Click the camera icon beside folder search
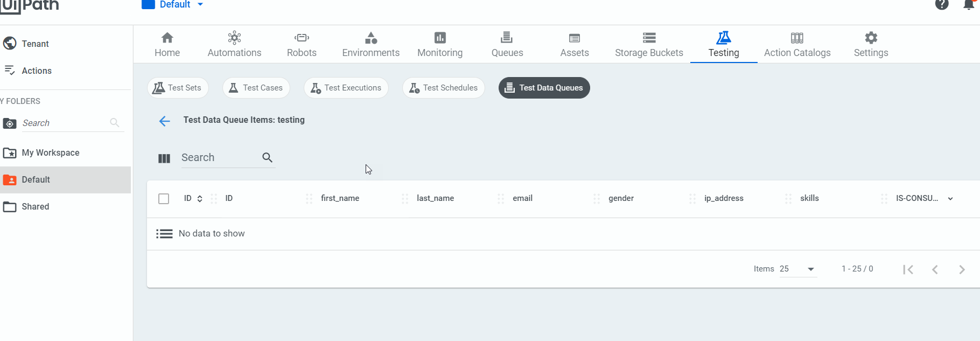The image size is (980, 341). (10, 124)
